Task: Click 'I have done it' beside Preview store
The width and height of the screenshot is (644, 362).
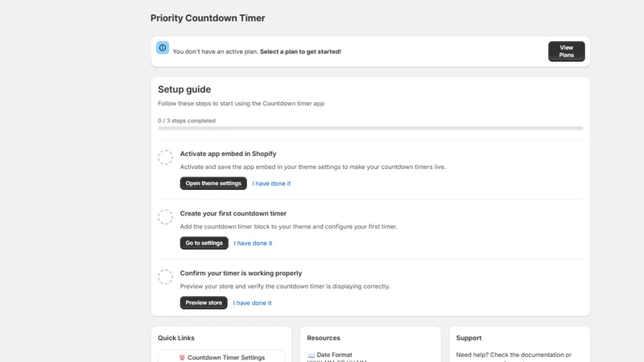Action: pyautogui.click(x=252, y=303)
